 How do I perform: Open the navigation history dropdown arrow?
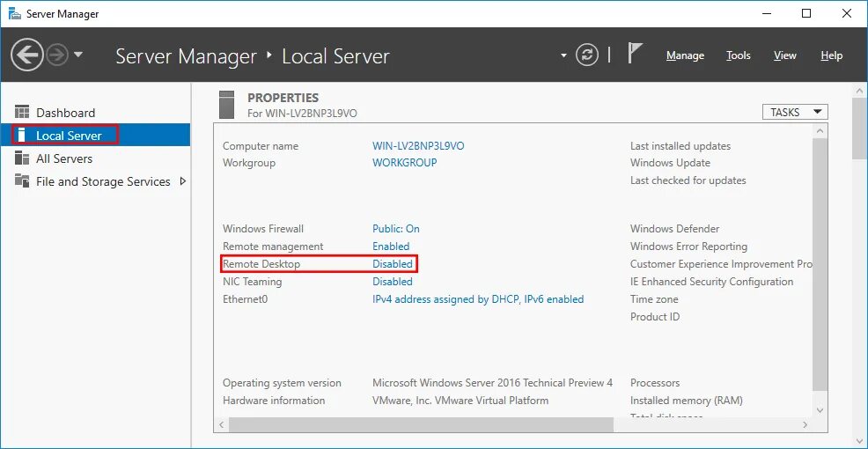point(78,55)
